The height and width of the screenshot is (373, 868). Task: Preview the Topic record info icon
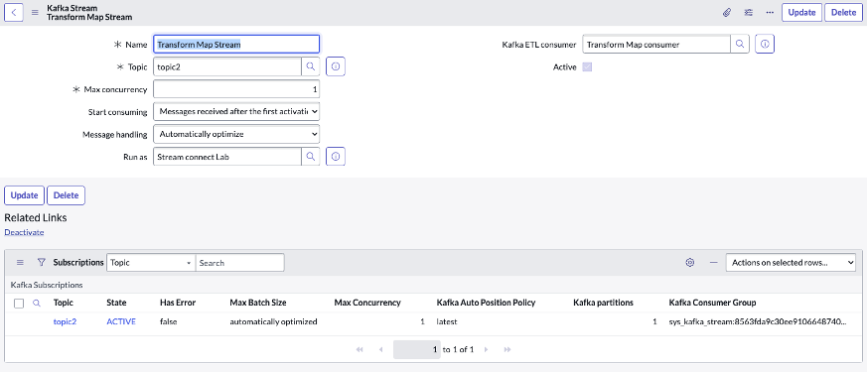tap(336, 66)
